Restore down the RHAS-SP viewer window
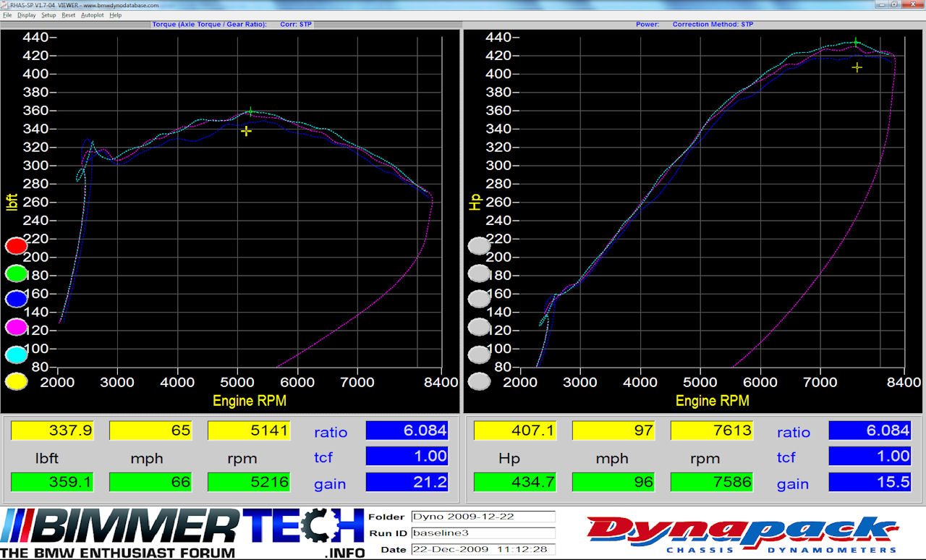The image size is (926, 560). (x=894, y=4)
